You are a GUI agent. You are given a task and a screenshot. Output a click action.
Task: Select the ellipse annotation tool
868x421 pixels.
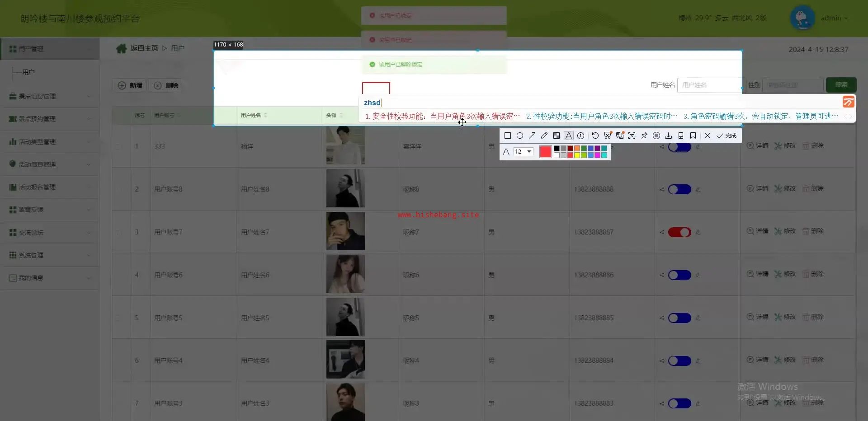520,136
